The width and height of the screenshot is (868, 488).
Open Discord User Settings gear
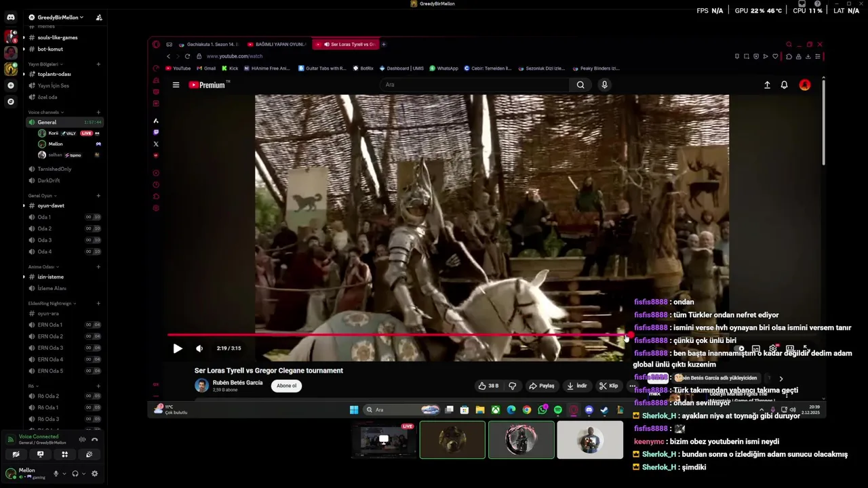pyautogui.click(x=94, y=474)
